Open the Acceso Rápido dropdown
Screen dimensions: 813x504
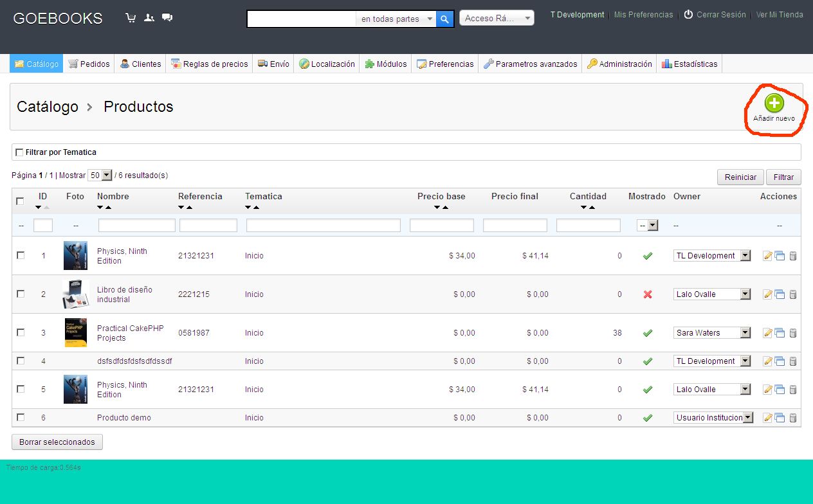tap(496, 19)
